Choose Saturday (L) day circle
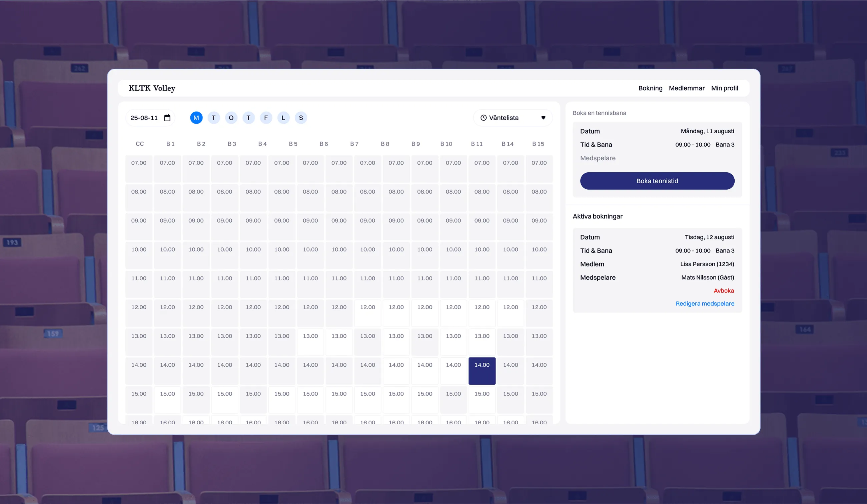 pos(283,118)
